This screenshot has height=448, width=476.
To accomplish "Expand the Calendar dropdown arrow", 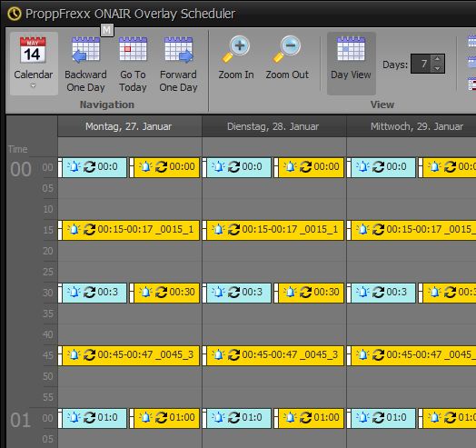I will pyautogui.click(x=33, y=86).
